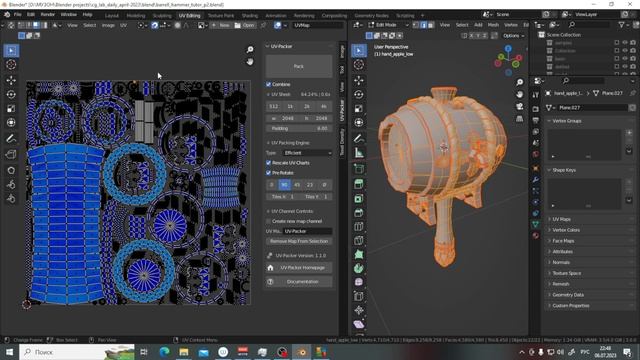The width and height of the screenshot is (640, 360).
Task: Open Object Data properties green triangle tab
Action: click(536, 224)
